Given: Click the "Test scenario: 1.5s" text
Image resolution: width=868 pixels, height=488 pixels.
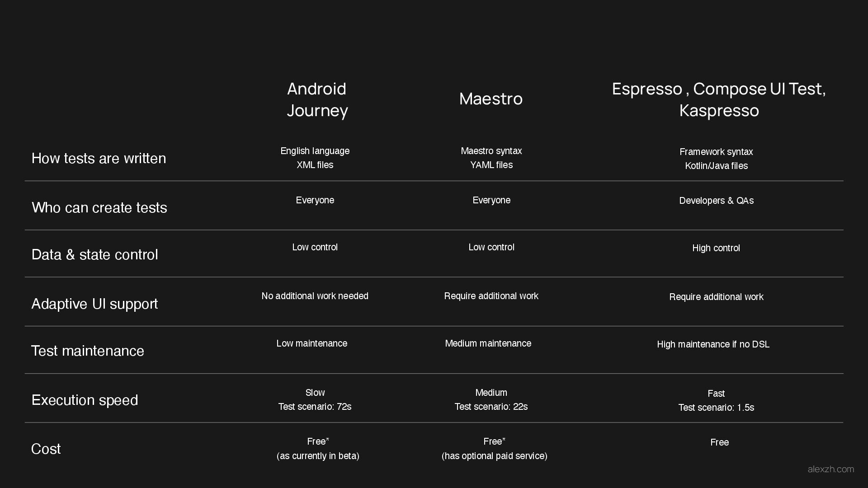Looking at the screenshot, I should click(716, 408).
